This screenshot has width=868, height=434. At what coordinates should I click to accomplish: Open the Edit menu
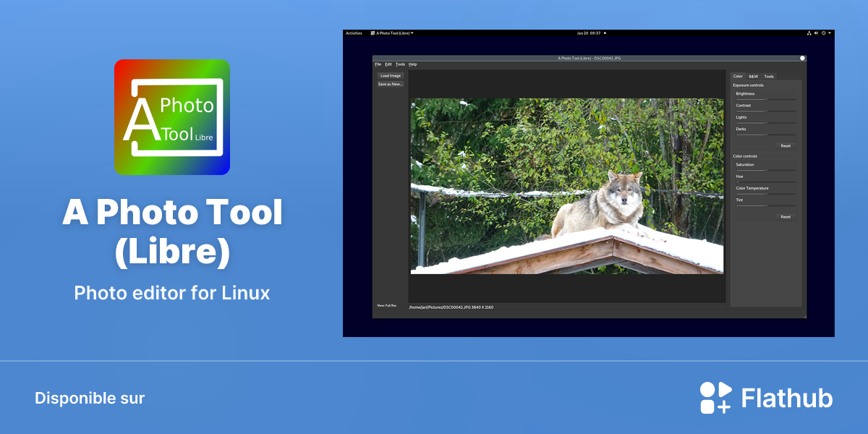(x=388, y=64)
